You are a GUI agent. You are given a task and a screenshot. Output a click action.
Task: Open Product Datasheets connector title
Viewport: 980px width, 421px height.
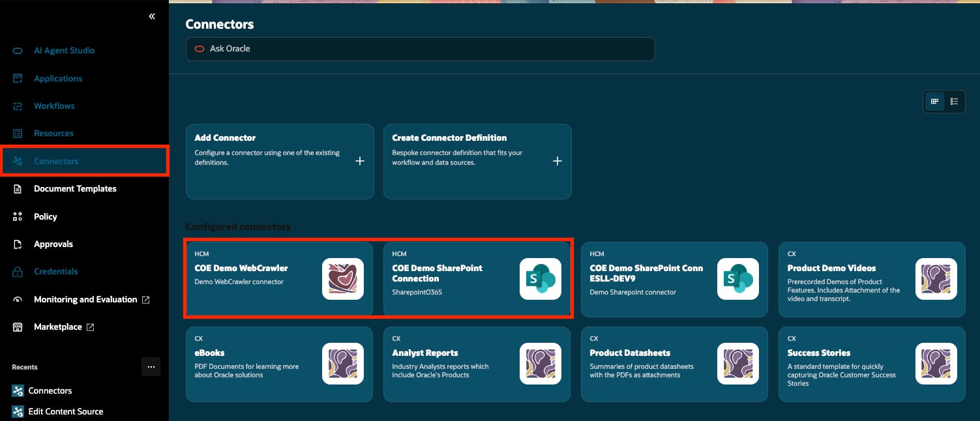(630, 353)
